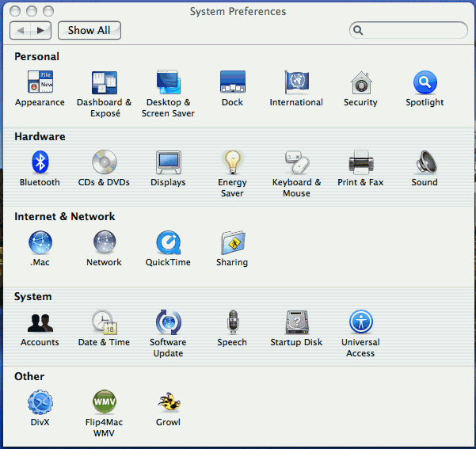Click the Internet & Network heading
Screen dimensions: 476x449
pyautogui.click(x=65, y=216)
